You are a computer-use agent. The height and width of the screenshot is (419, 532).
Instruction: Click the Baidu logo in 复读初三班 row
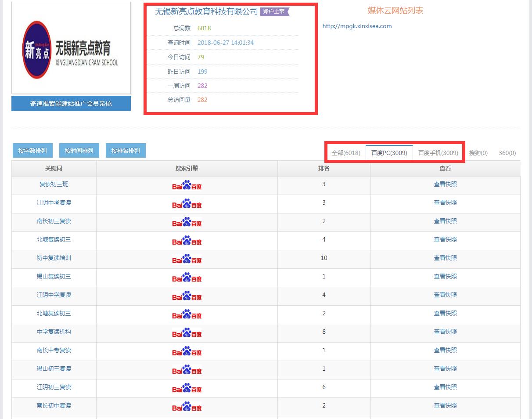pos(187,185)
